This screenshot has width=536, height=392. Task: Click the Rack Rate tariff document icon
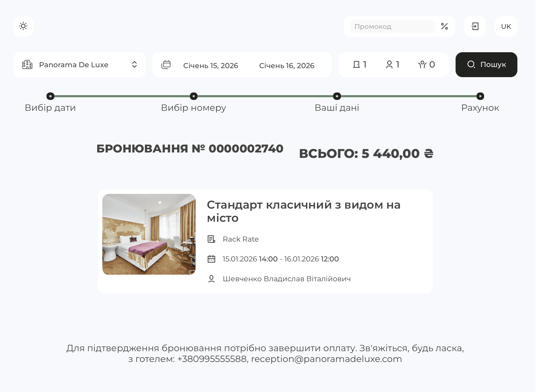coord(212,239)
